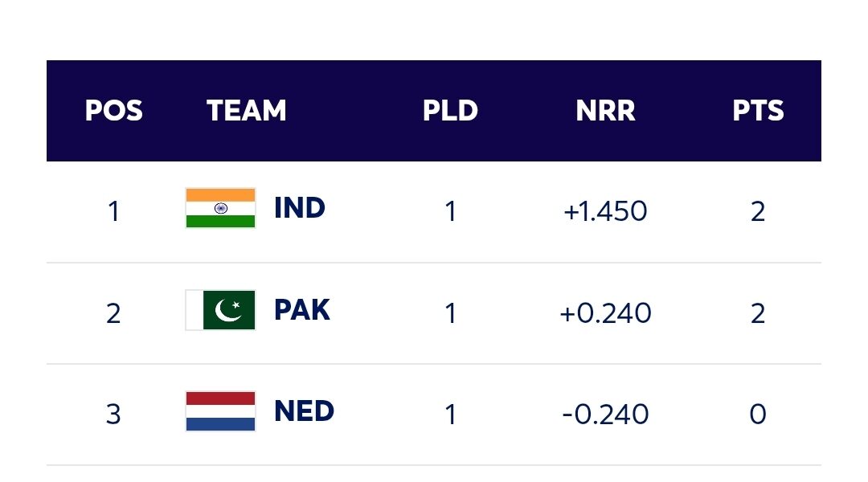Screen dimensions: 868x482
Task: Click Netherlands' points value of 0
Action: (758, 415)
